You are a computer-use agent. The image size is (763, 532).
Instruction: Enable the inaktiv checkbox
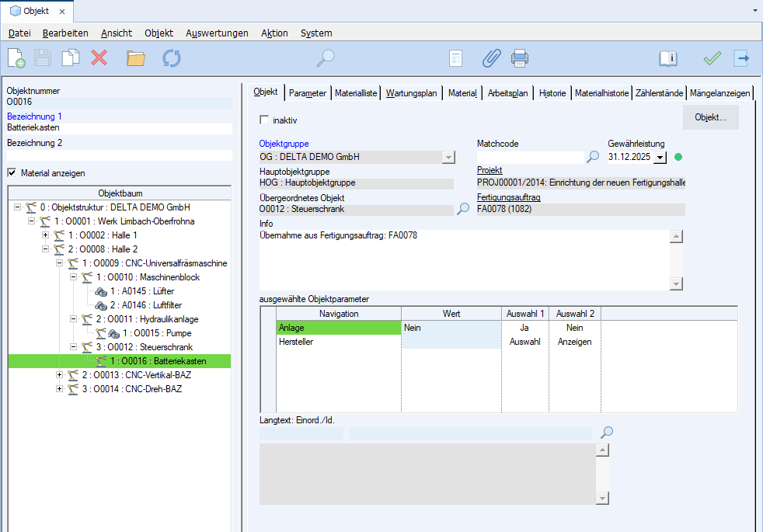(264, 120)
